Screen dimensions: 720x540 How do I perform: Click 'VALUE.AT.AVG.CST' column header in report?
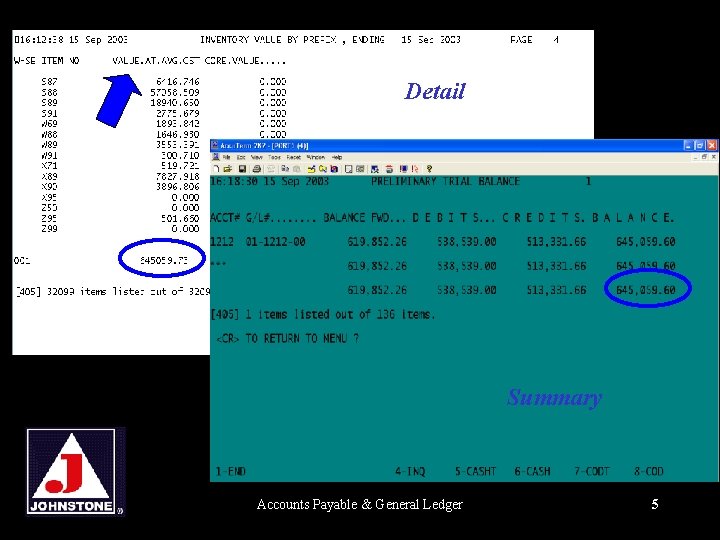tap(156, 61)
